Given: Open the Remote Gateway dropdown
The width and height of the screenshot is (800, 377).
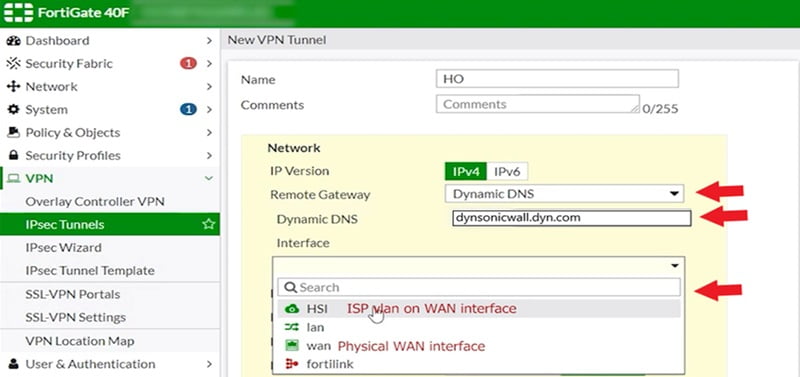Looking at the screenshot, I should pyautogui.click(x=564, y=194).
